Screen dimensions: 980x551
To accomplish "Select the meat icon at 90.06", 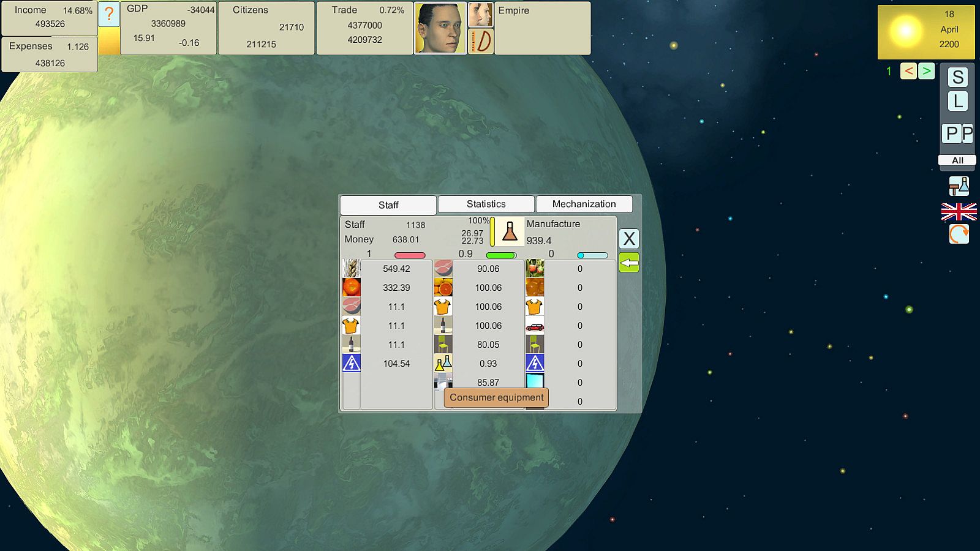I will tap(443, 269).
